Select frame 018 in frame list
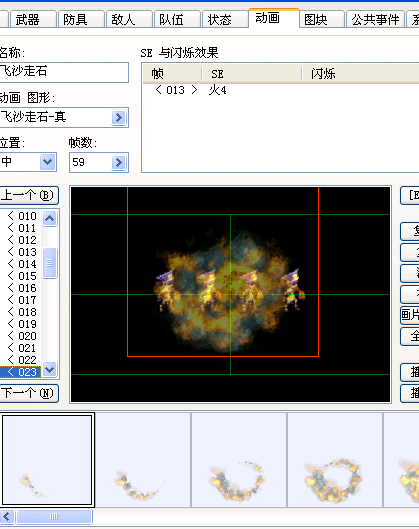 21,312
